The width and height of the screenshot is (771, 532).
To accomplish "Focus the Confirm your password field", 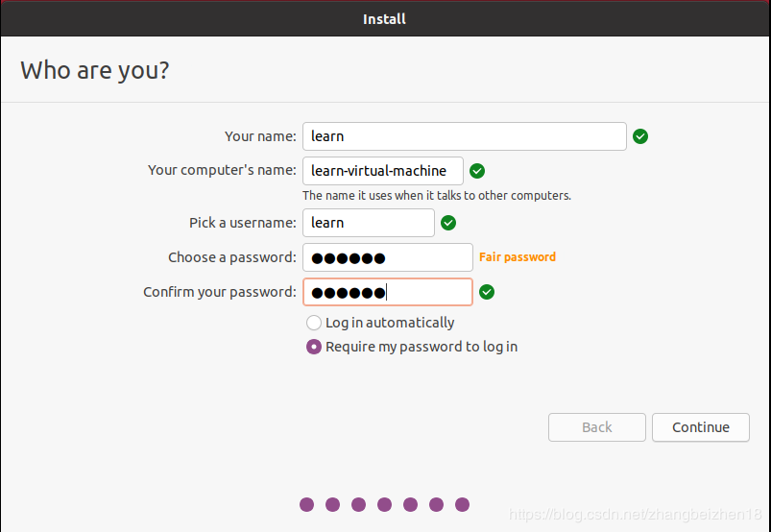I will pyautogui.click(x=387, y=292).
